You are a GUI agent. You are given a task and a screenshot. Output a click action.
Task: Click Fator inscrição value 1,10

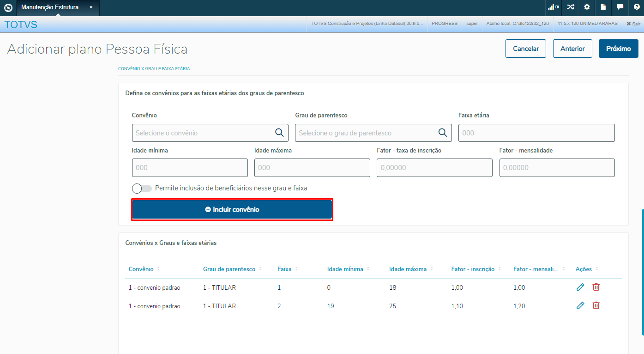pos(457,306)
